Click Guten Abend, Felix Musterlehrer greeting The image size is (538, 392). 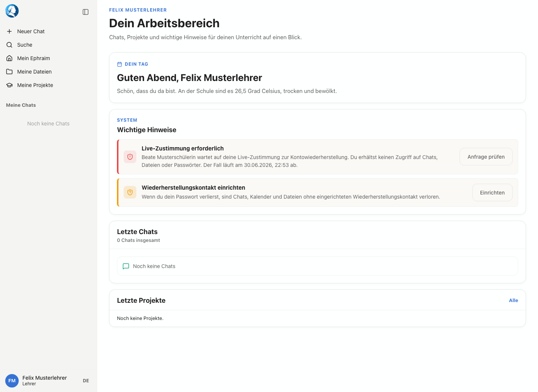(x=189, y=78)
